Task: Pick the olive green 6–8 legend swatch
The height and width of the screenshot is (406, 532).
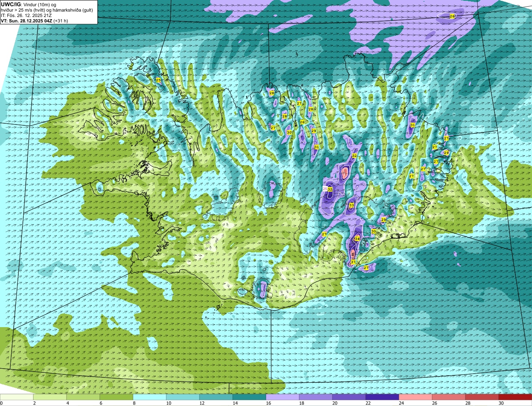Action: coord(116,397)
